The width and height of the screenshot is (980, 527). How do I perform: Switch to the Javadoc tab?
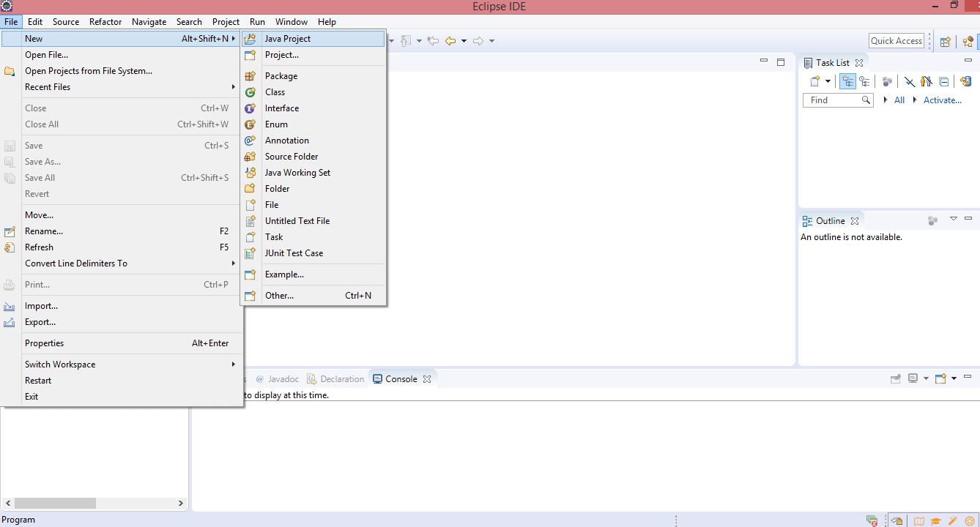click(277, 379)
